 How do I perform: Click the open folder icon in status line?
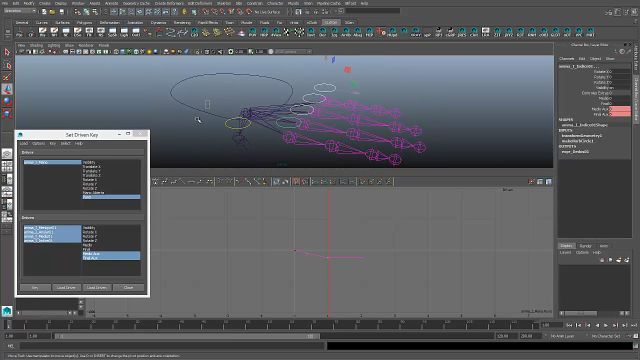pos(52,12)
